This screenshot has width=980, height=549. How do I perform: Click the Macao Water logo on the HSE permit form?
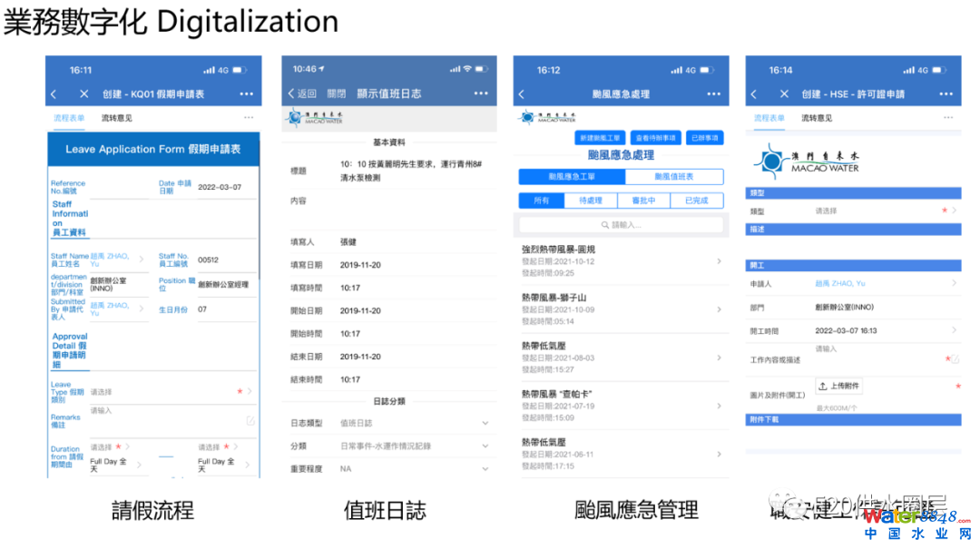click(x=806, y=164)
